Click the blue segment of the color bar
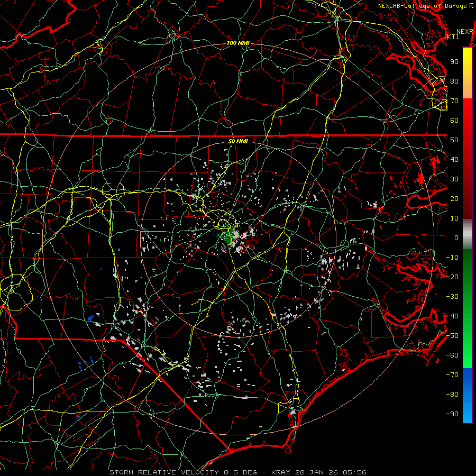This screenshot has height=476, width=476. 467,396
